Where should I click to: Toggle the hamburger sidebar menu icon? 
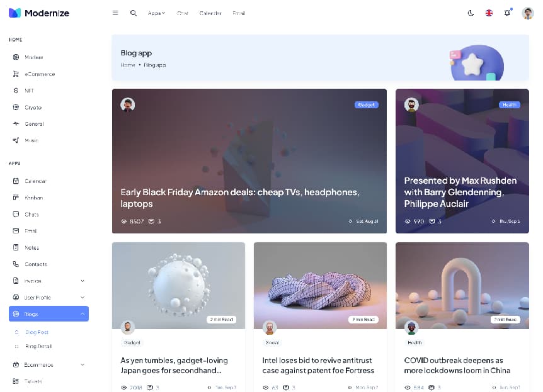(x=115, y=13)
